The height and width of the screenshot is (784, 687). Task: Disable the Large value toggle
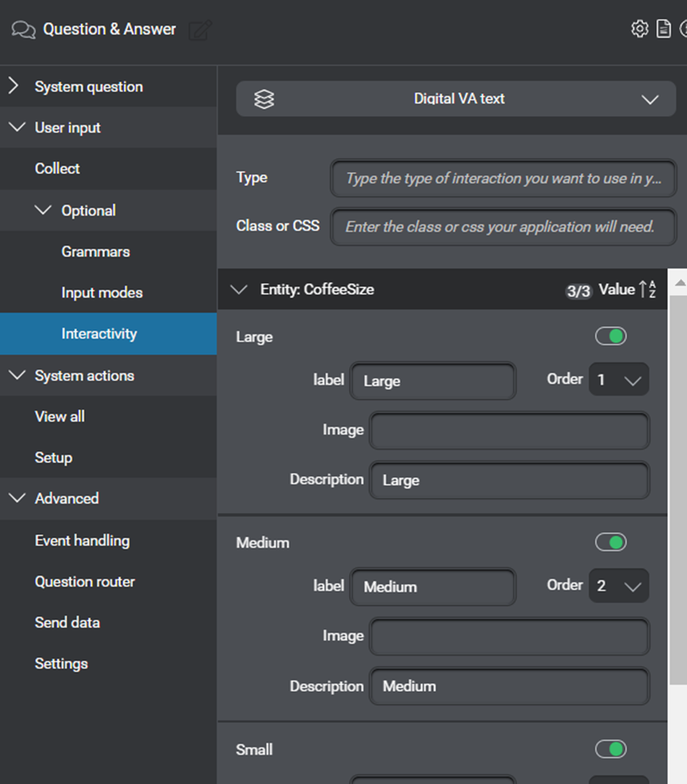click(610, 336)
